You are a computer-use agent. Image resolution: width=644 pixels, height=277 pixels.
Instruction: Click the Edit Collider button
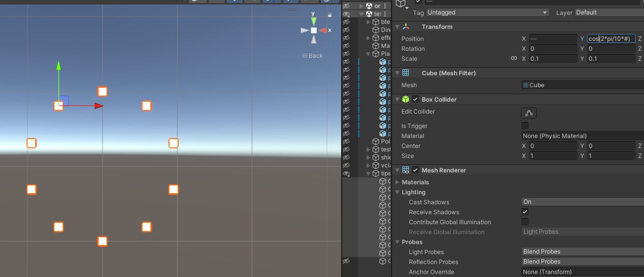529,113
